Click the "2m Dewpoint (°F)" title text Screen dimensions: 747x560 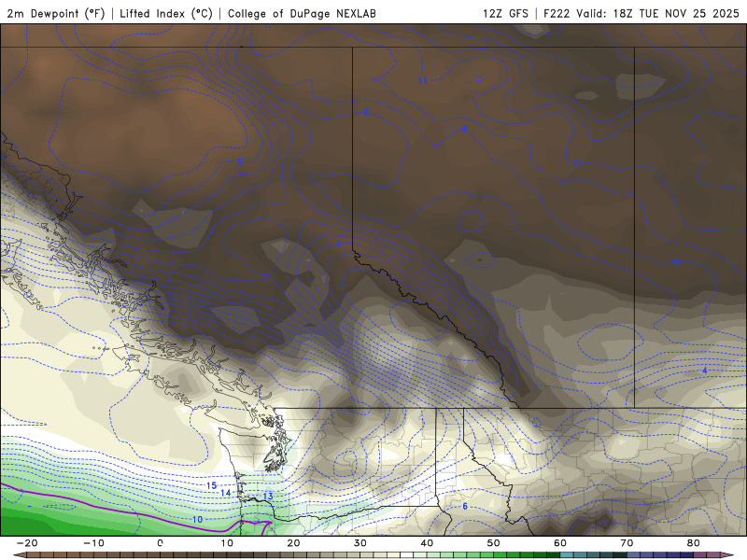tap(56, 13)
